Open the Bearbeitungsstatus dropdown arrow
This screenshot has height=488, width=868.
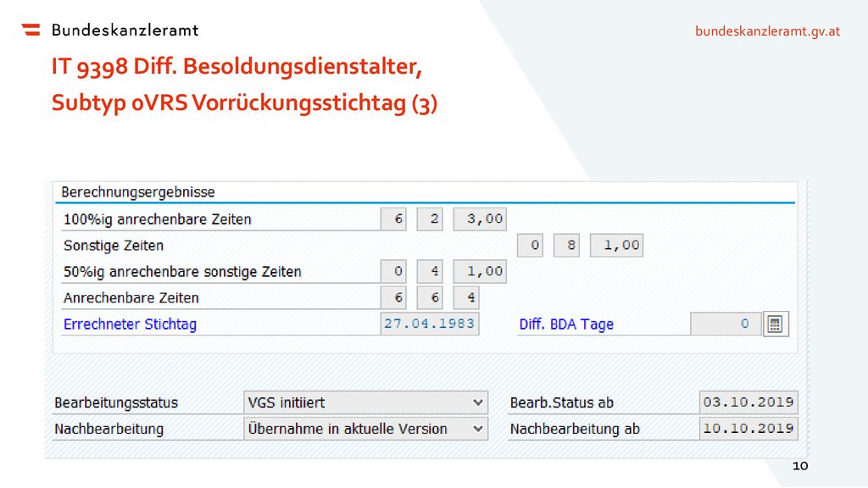coord(478,402)
